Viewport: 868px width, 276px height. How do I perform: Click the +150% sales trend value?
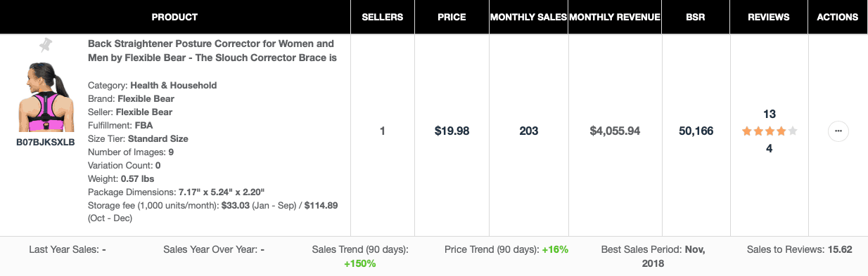359,263
